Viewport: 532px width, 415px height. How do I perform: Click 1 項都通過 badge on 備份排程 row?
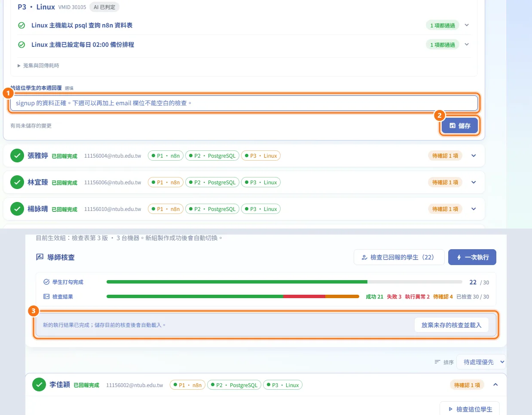click(x=443, y=45)
